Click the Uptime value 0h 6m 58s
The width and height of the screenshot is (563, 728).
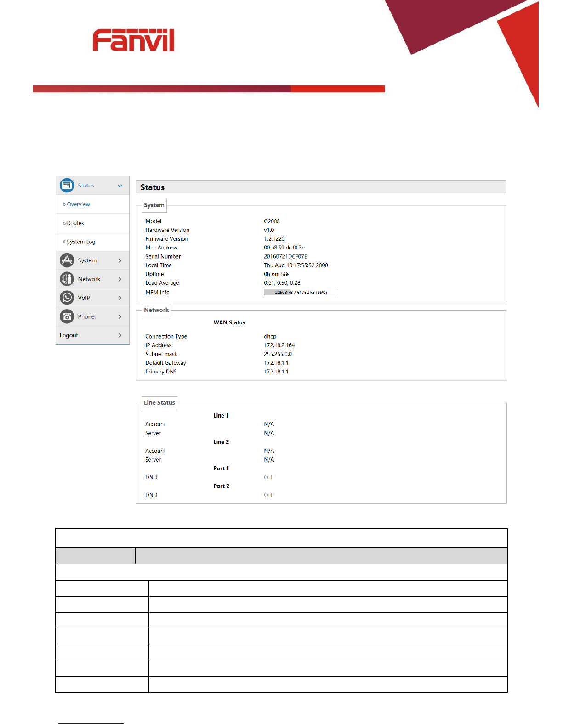click(x=277, y=274)
